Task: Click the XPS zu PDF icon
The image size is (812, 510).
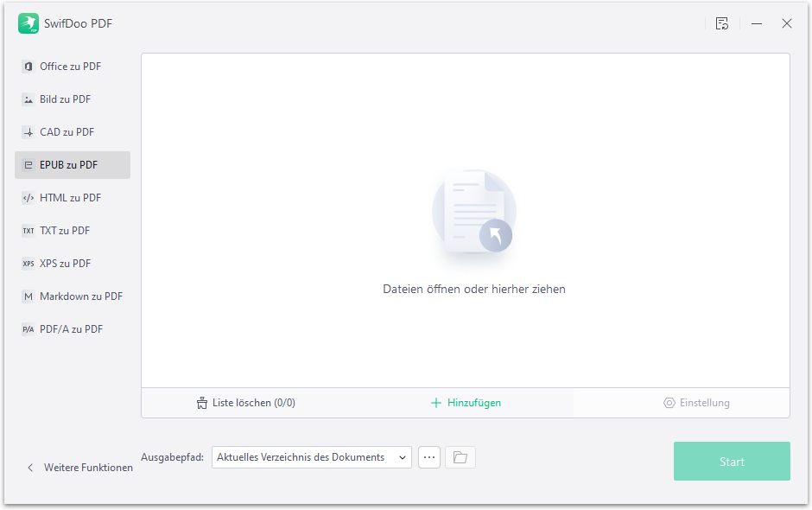Action: 29,264
